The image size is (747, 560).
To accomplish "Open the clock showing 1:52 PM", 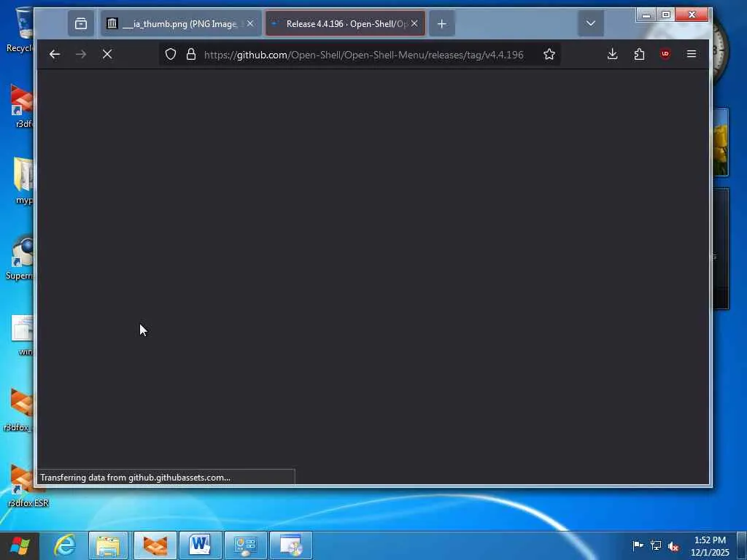I will 710,546.
